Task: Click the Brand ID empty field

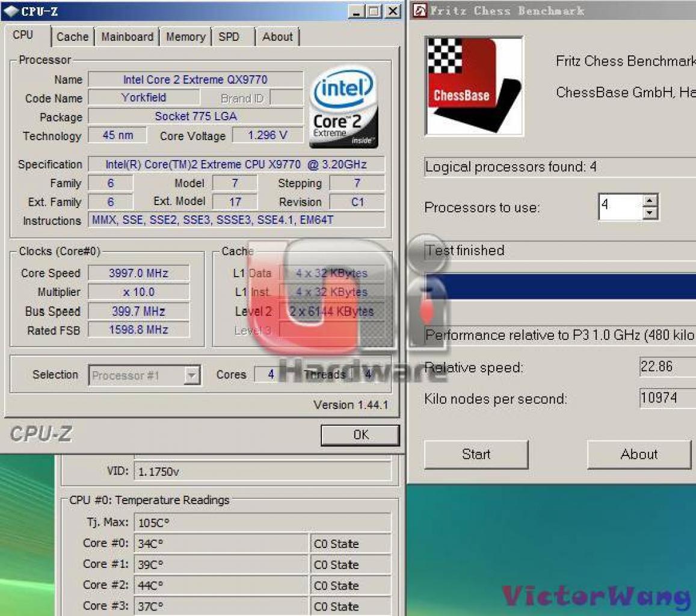Action: 287,97
